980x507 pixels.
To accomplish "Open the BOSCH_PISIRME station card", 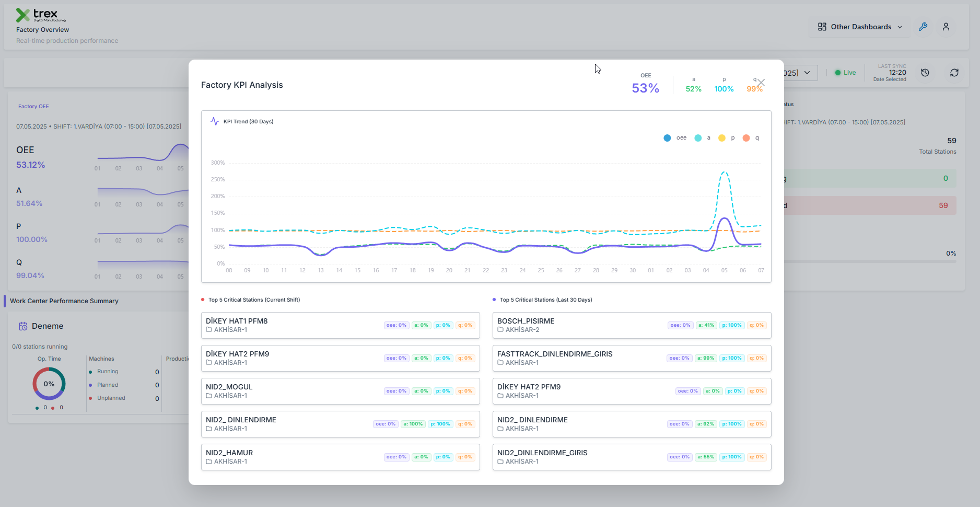I will pos(632,325).
